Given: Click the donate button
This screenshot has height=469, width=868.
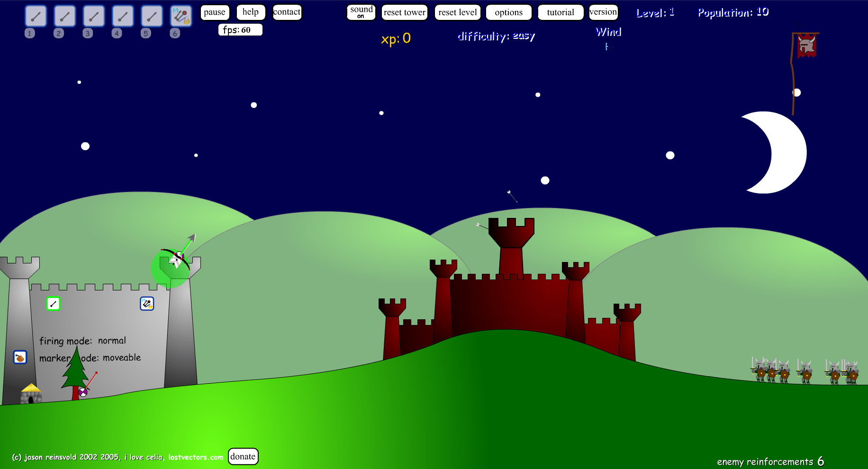Looking at the screenshot, I should click(243, 456).
